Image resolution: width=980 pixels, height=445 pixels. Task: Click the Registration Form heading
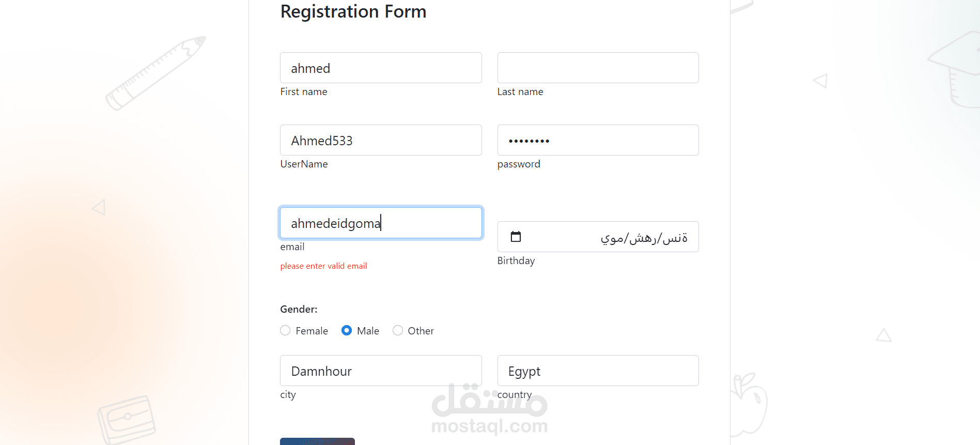353,11
